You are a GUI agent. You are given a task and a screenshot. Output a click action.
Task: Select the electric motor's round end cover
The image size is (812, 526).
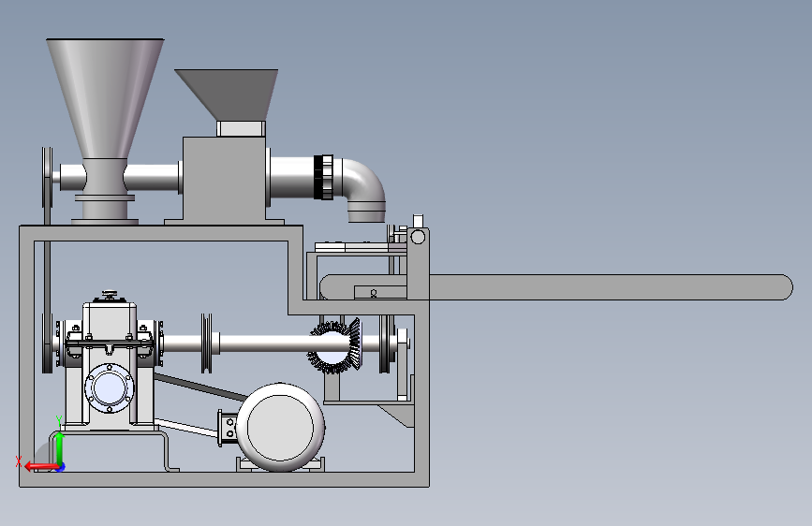click(280, 427)
